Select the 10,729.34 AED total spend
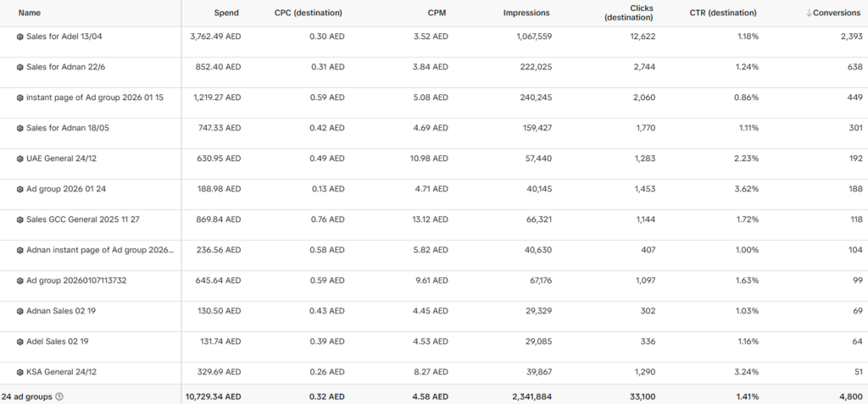Viewport: 868px width, 404px height. click(x=213, y=397)
